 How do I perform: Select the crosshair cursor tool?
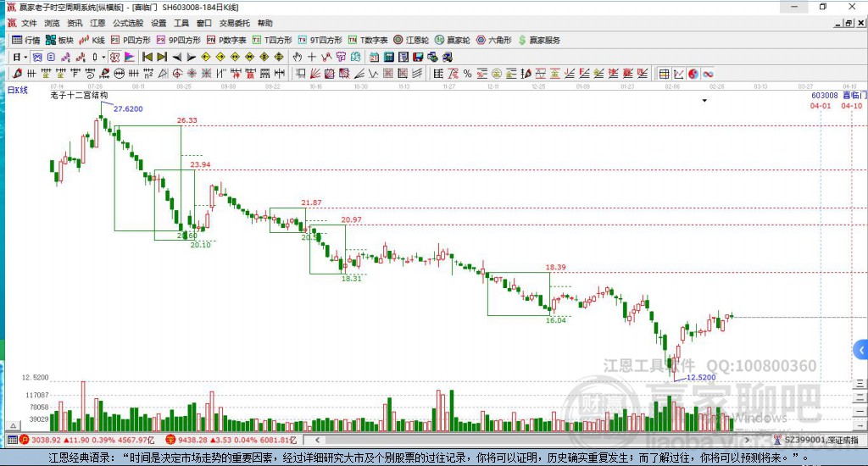coord(312,57)
